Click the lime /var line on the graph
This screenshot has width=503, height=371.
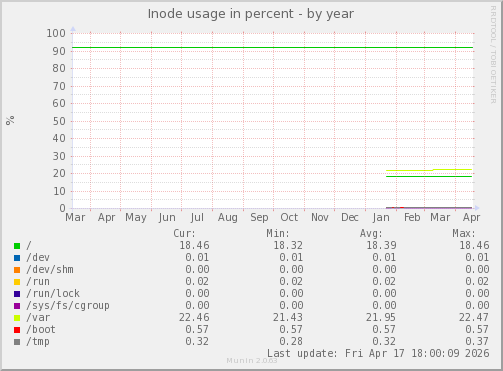coord(429,170)
